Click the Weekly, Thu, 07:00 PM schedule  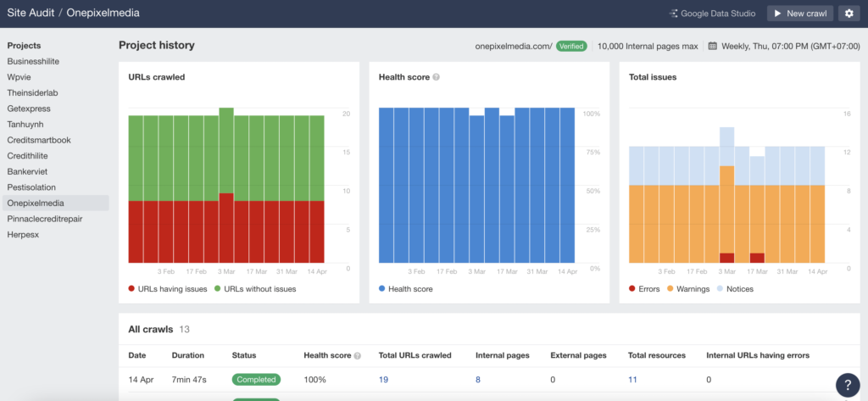click(791, 47)
